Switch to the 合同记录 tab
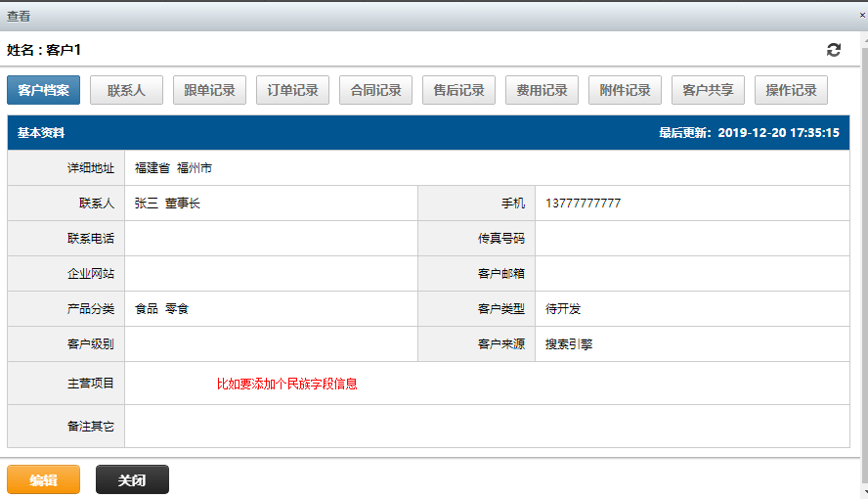The image size is (868, 499). click(375, 90)
